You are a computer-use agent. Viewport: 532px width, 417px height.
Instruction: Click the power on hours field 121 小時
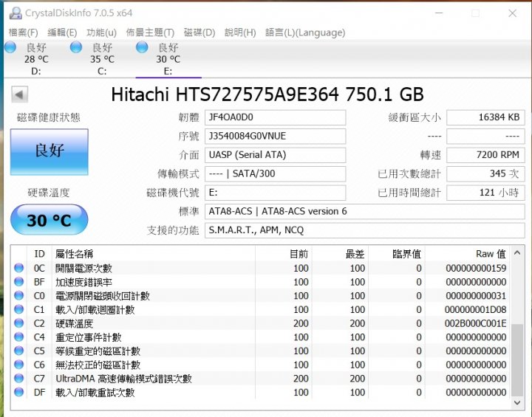(485, 193)
